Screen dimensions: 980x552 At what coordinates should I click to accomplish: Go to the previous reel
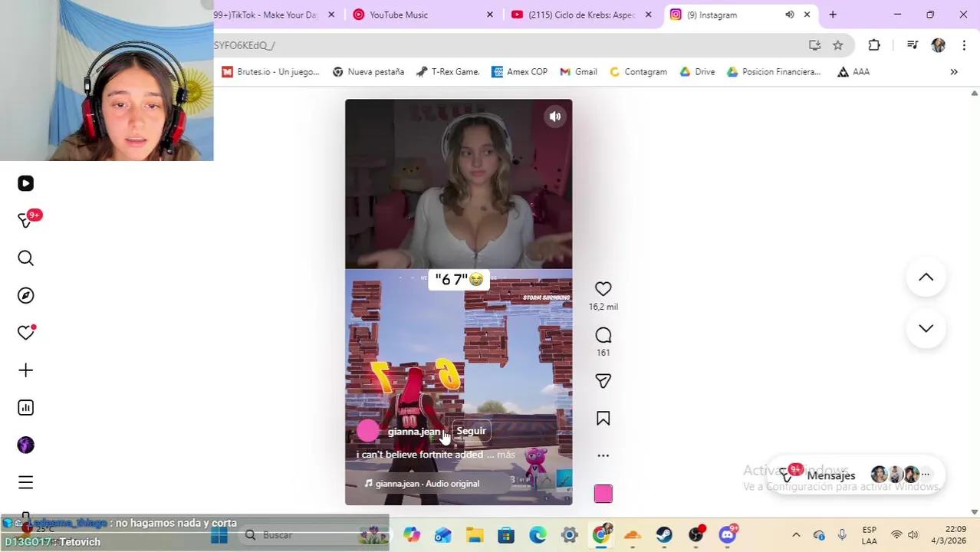click(x=926, y=278)
